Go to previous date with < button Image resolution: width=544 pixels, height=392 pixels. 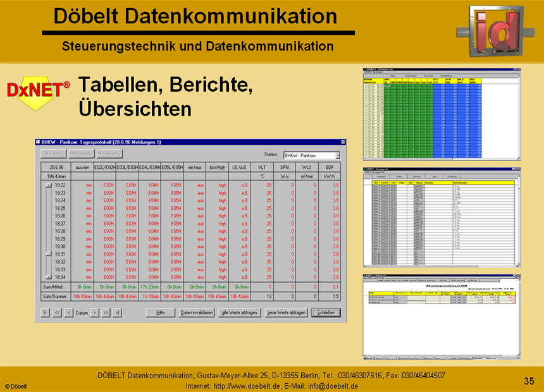69,312
